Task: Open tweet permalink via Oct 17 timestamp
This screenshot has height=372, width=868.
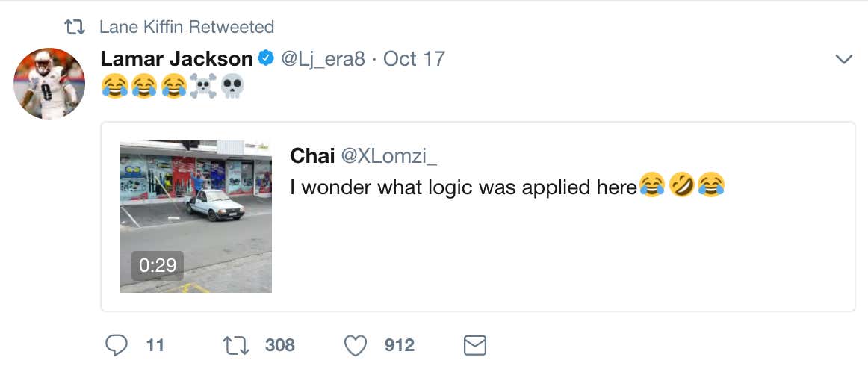Action: click(x=414, y=58)
